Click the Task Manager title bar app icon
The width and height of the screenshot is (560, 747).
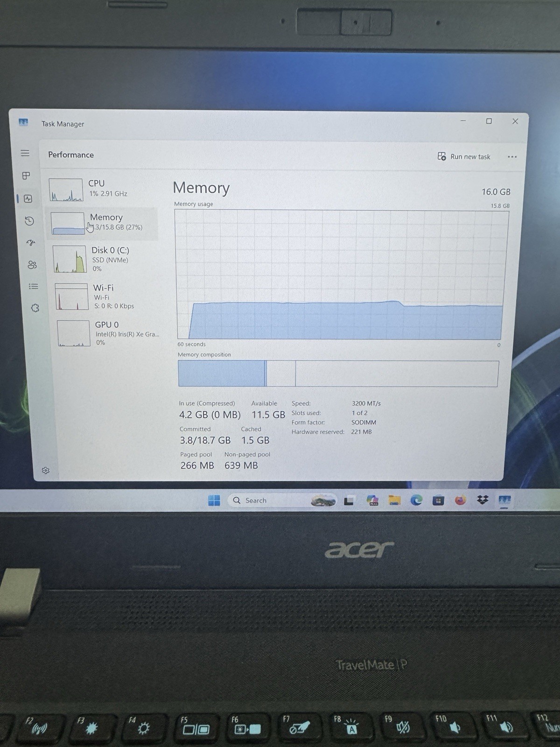point(23,122)
